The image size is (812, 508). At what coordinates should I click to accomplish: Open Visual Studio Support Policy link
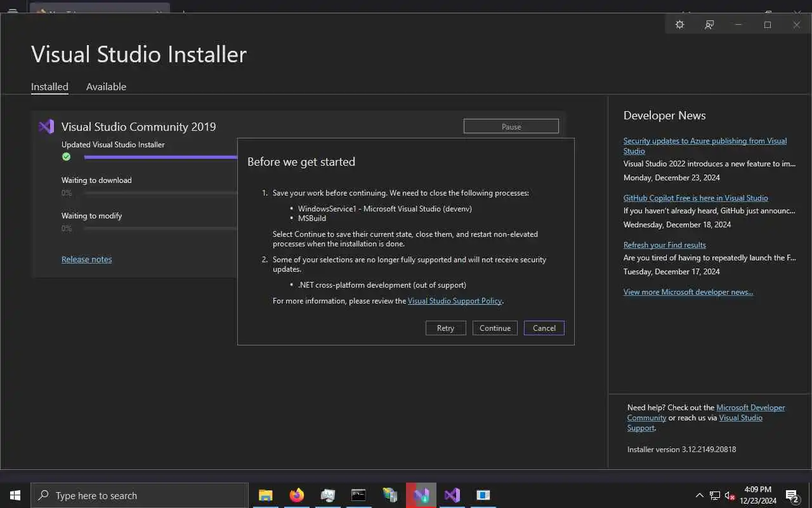pyautogui.click(x=455, y=301)
